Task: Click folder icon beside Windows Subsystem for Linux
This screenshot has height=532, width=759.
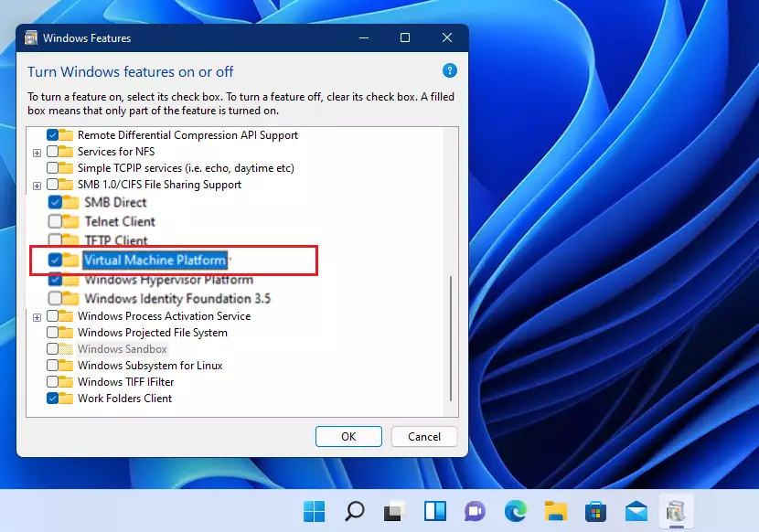Action: (66, 365)
